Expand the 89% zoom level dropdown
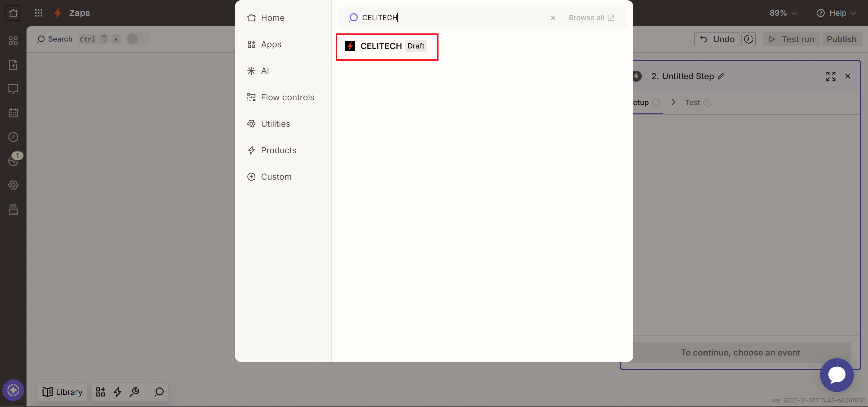Screen dimensions: 868x407 coord(783,13)
